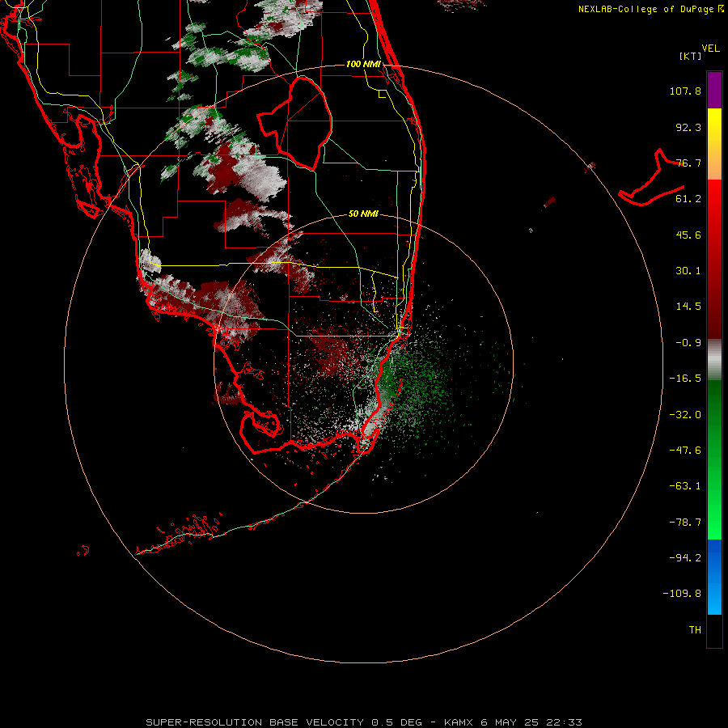728x728 pixels.
Task: Click the -63.1 velocity scale value
Action: point(685,486)
